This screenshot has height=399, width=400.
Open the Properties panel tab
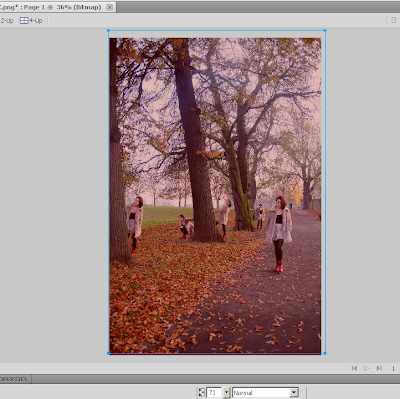pos(15,379)
